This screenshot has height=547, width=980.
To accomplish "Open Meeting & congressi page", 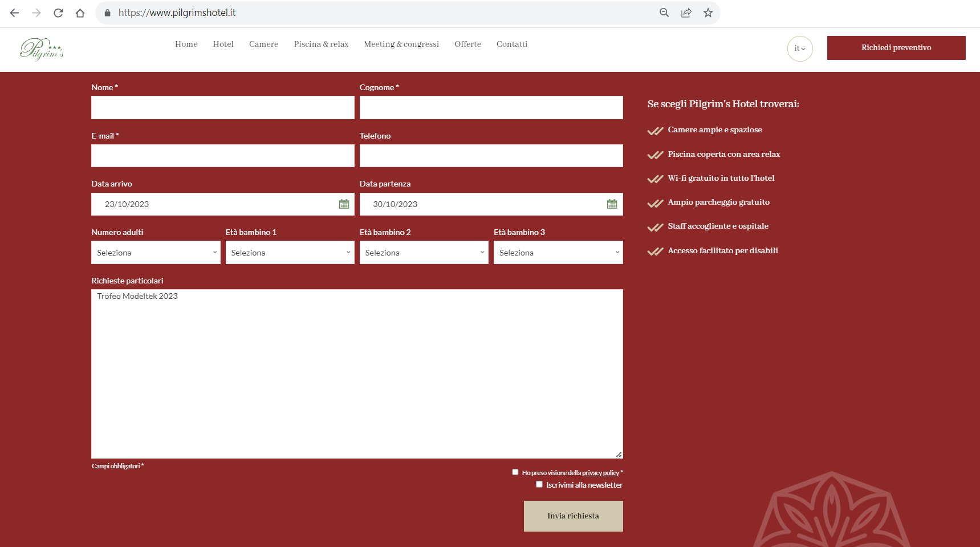I will point(401,44).
